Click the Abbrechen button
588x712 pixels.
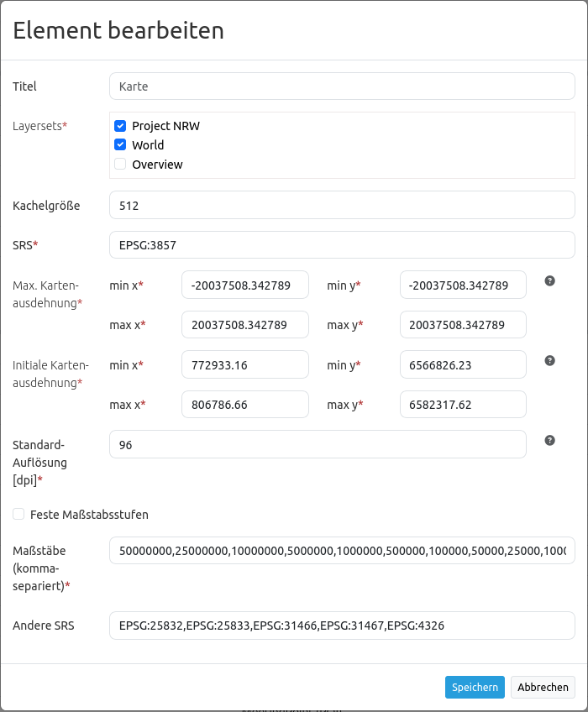pyautogui.click(x=543, y=687)
